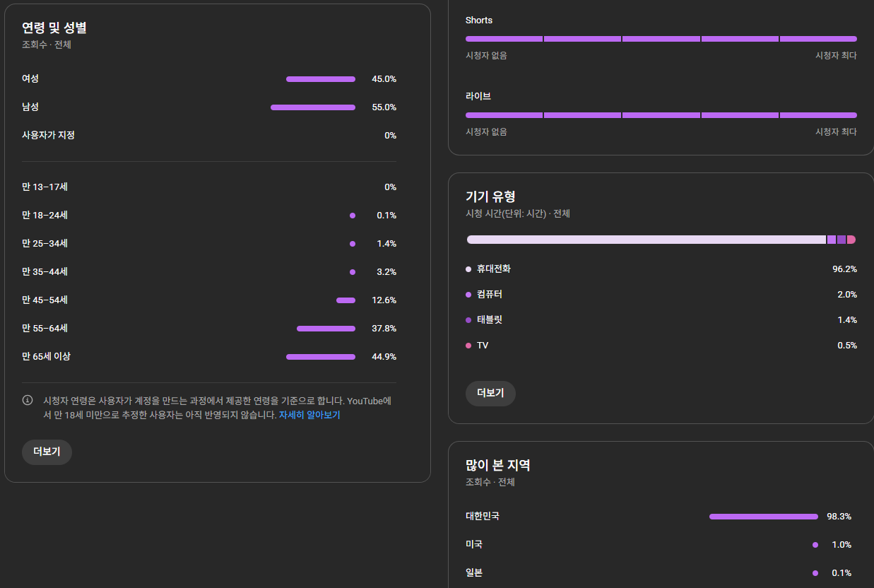Viewport: 874px width, 588px height.
Task: Click the 대한민국 region bar
Action: point(763,517)
